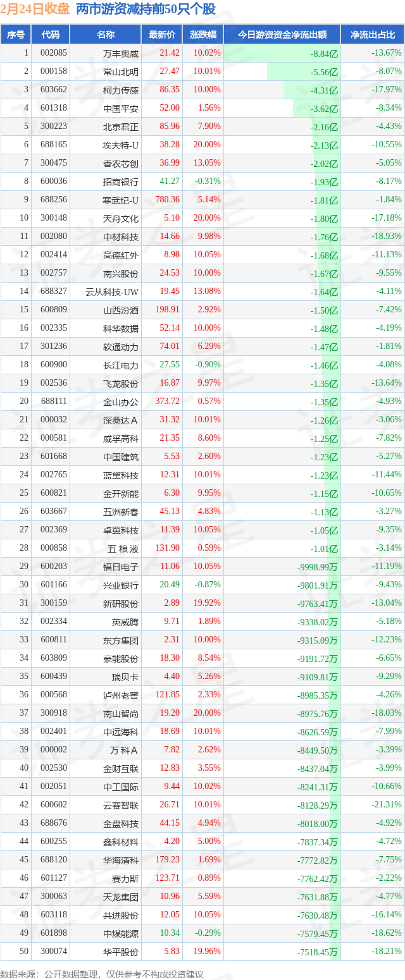Viewport: 405px width, 980px height.
Task: Click the 净流出占比 column header
Action: [373, 35]
